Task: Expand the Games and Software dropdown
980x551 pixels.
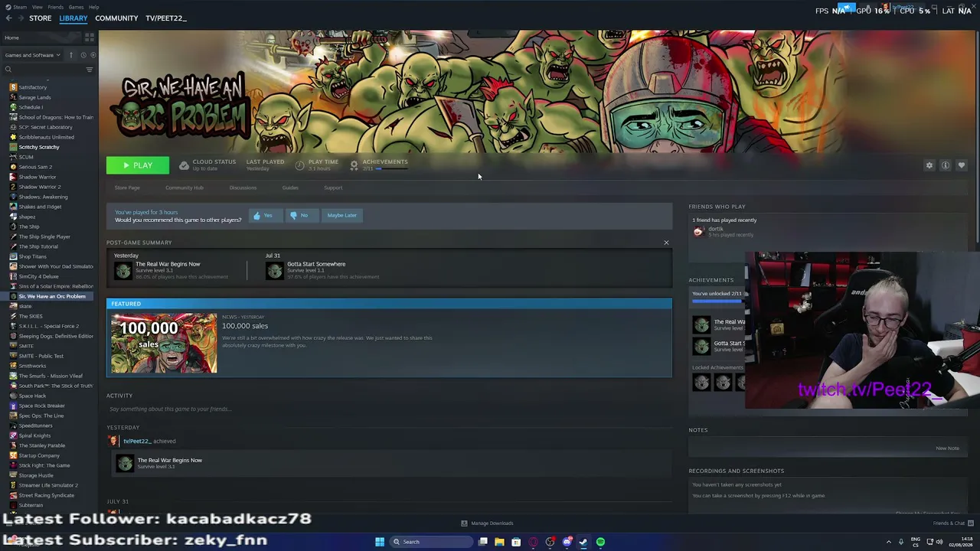Action: tap(32, 55)
